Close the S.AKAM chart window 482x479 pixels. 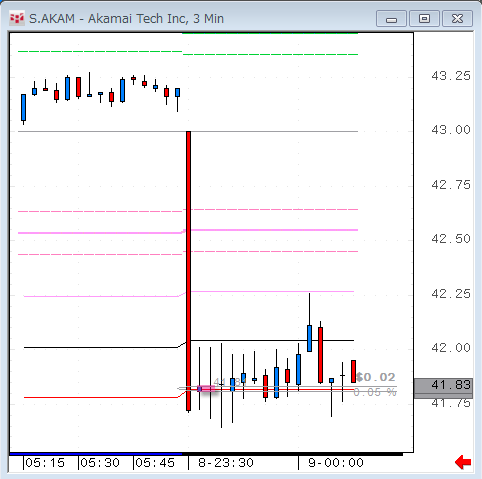click(x=457, y=18)
